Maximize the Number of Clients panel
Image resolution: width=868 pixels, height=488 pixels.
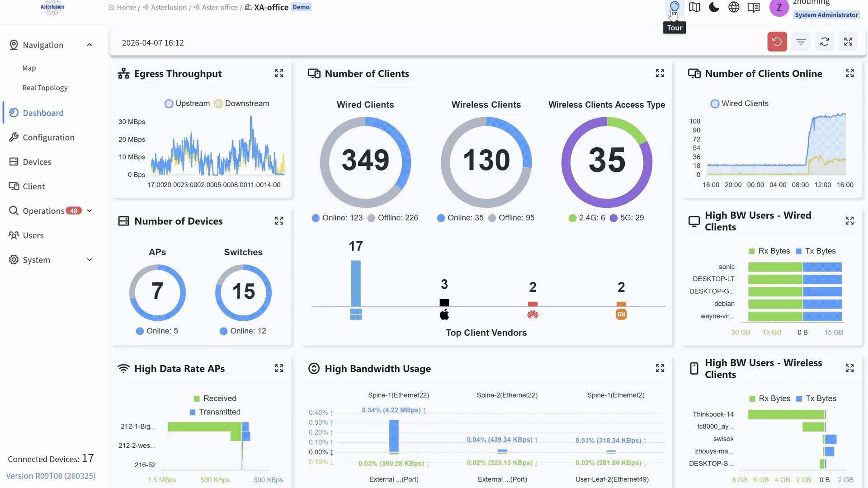tap(660, 73)
